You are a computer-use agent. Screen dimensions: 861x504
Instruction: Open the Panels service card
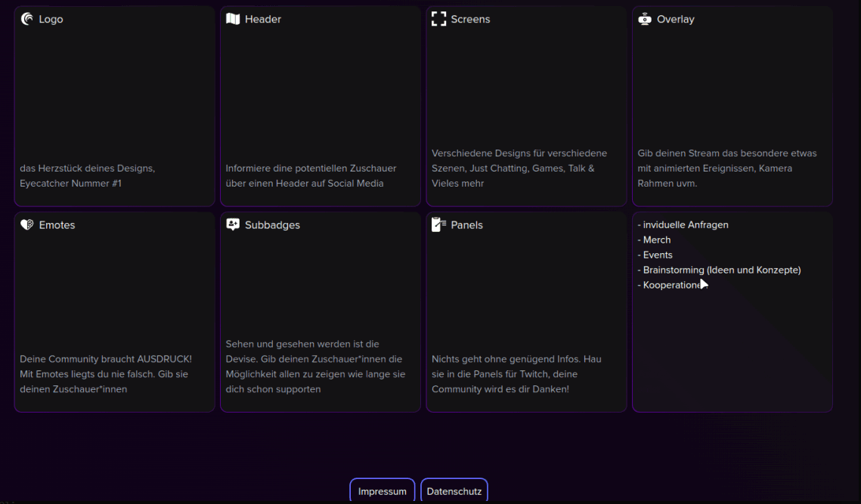tap(526, 311)
